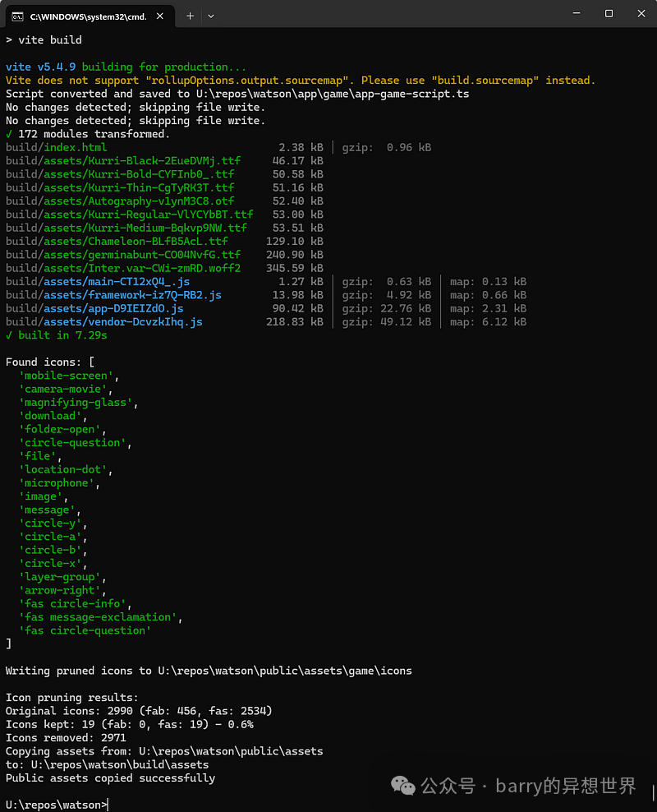
Task: Click the U:\repos\watson> command prompt line
Action: [x=56, y=805]
